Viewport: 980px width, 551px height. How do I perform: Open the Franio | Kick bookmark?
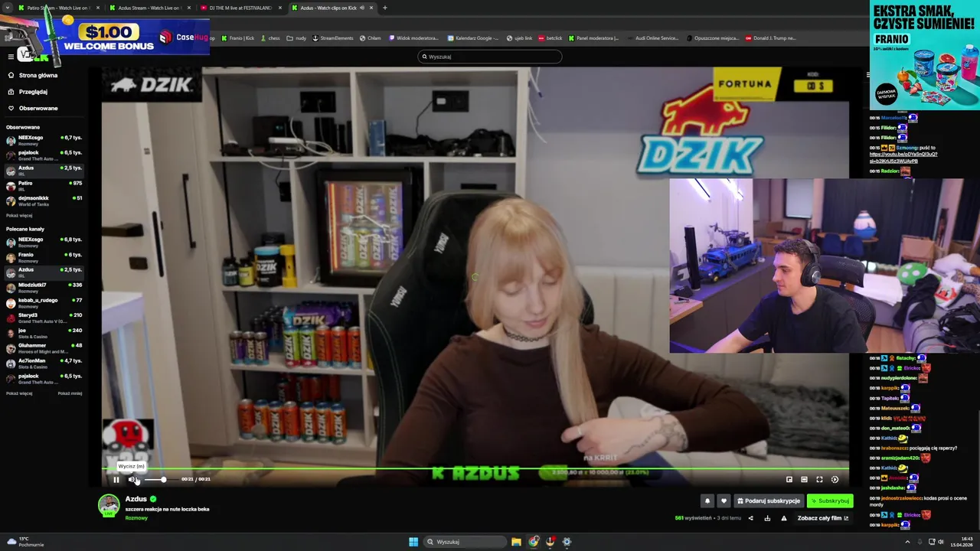[x=237, y=38]
